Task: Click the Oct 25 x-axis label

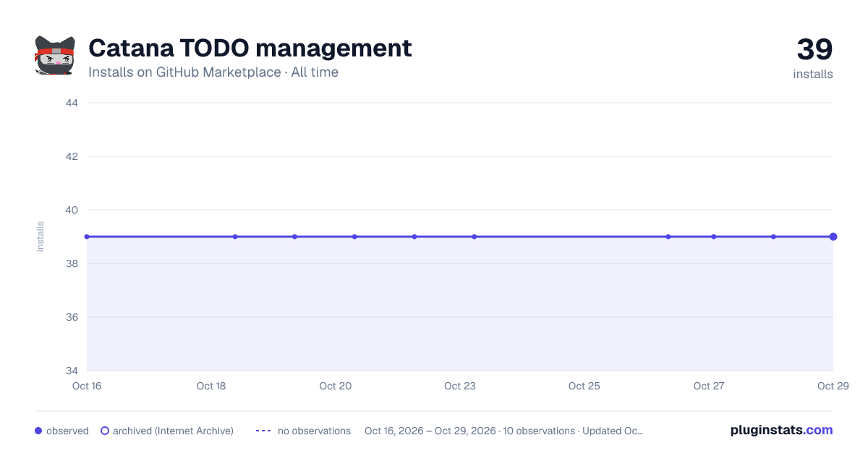Action: click(x=584, y=386)
